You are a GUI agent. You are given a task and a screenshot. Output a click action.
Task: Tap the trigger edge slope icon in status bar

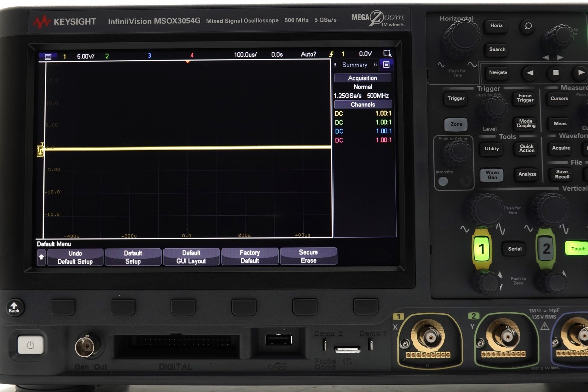[x=331, y=54]
